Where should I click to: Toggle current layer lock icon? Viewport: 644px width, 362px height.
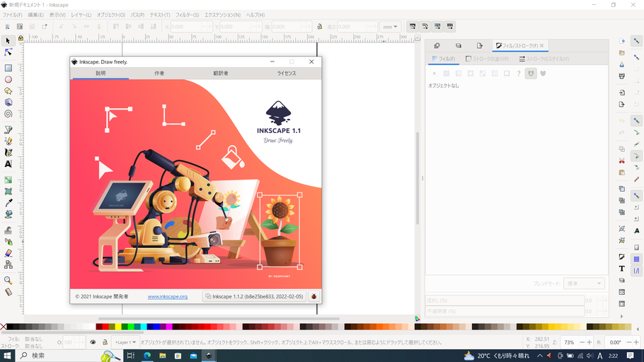point(105,342)
